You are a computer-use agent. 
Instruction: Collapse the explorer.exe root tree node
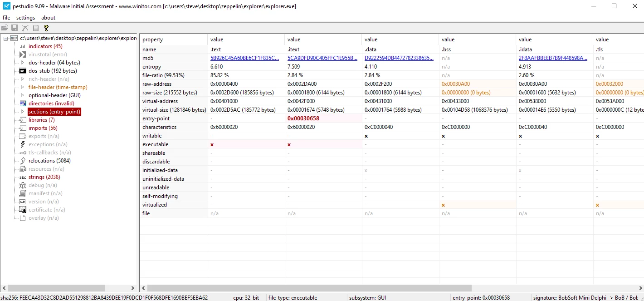(6, 38)
